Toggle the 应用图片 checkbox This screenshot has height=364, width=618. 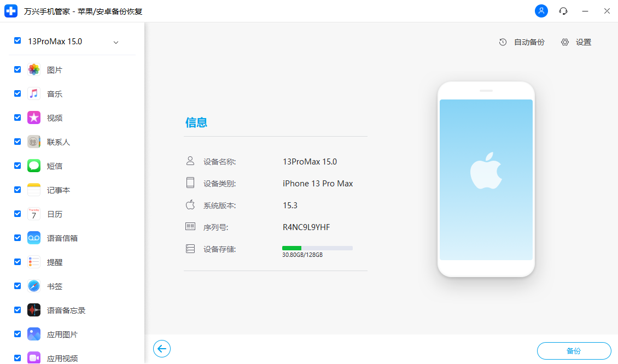tap(18, 333)
